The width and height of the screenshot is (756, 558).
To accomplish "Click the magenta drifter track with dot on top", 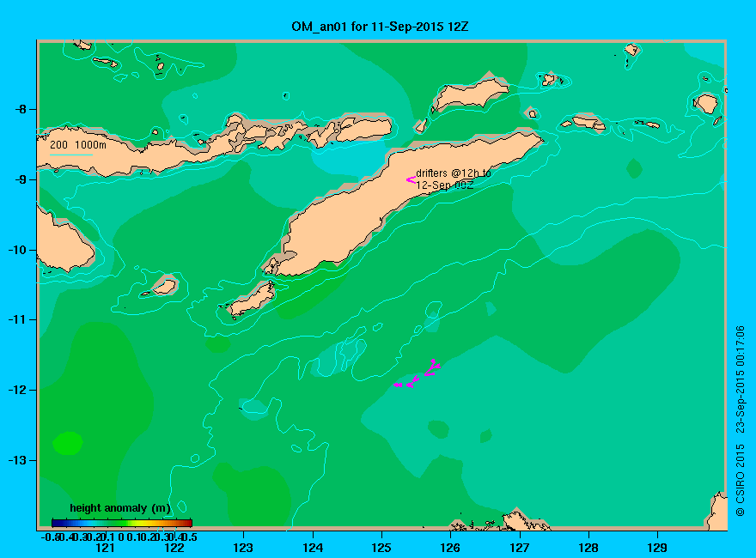I will pyautogui.click(x=432, y=367).
